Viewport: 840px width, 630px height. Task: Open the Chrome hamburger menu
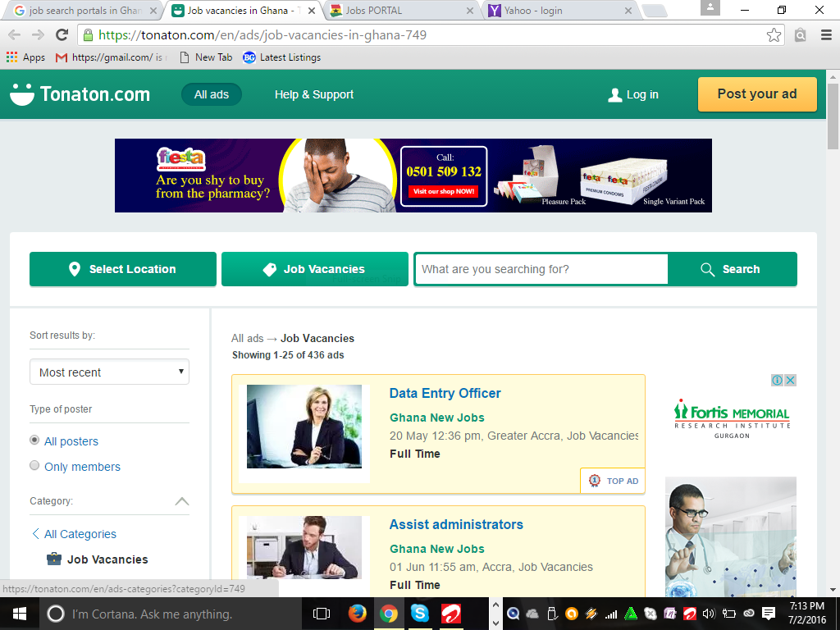pyautogui.click(x=826, y=35)
